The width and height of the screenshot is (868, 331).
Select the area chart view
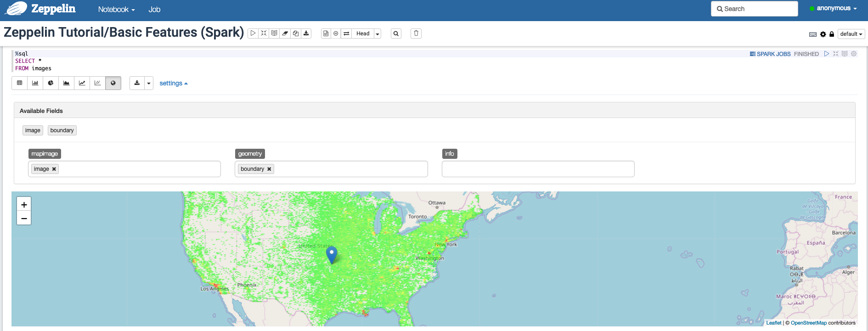tap(66, 83)
